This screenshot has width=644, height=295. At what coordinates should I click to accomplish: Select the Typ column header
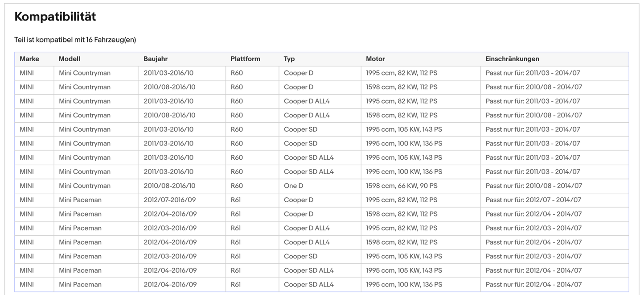pos(289,59)
